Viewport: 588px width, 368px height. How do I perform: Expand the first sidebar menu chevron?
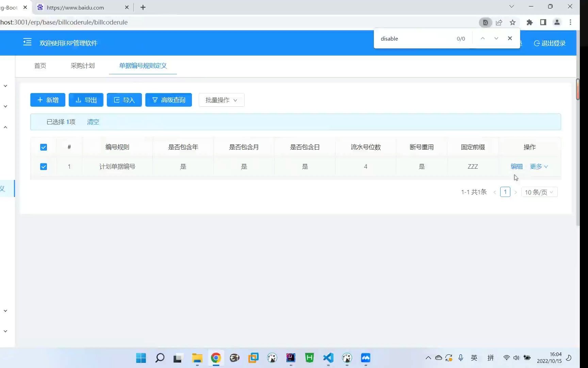coord(5,86)
